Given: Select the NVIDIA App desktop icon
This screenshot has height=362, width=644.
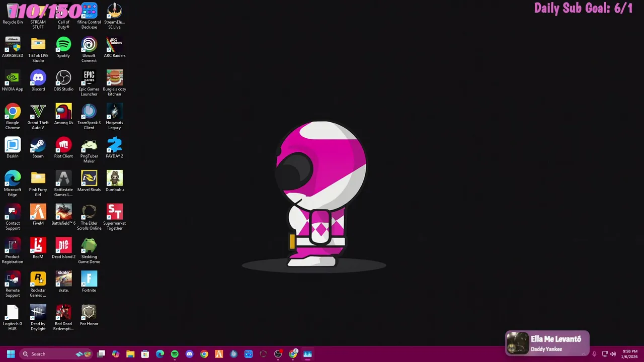Looking at the screenshot, I should 13,81.
